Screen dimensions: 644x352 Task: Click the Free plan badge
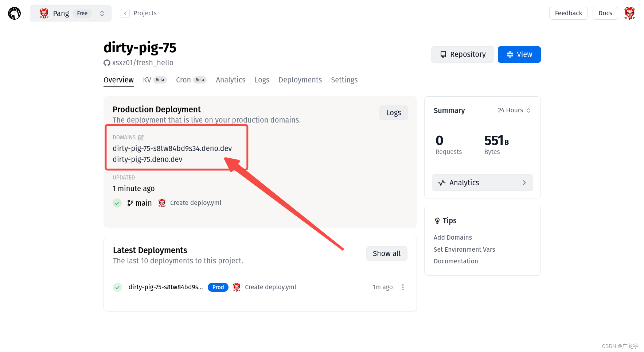tap(82, 13)
